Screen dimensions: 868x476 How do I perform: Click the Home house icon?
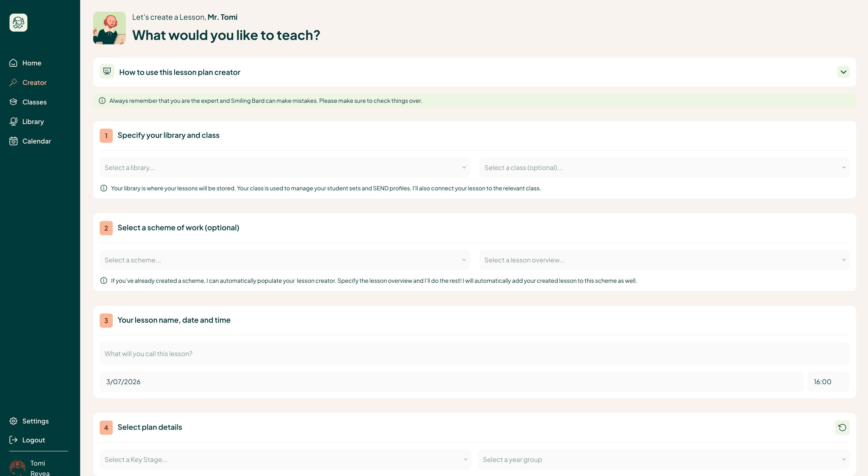pyautogui.click(x=13, y=63)
